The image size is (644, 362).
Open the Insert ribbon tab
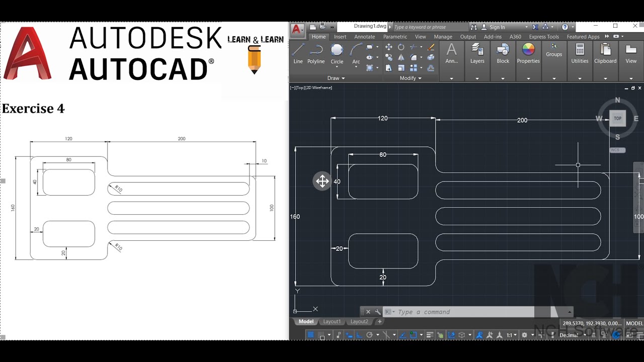point(340,37)
